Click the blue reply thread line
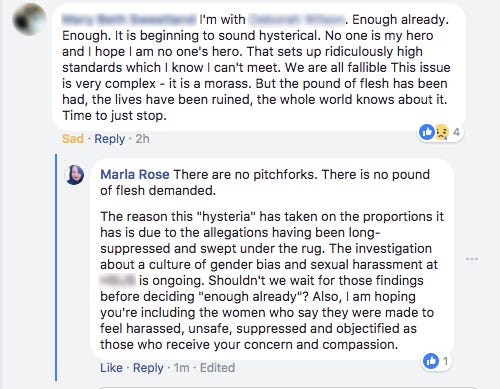Screen dimensions: 500x389 [56, 267]
